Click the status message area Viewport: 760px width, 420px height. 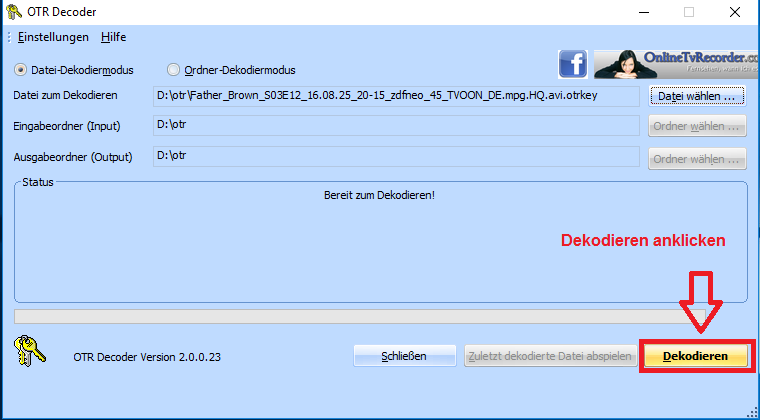[x=380, y=240]
